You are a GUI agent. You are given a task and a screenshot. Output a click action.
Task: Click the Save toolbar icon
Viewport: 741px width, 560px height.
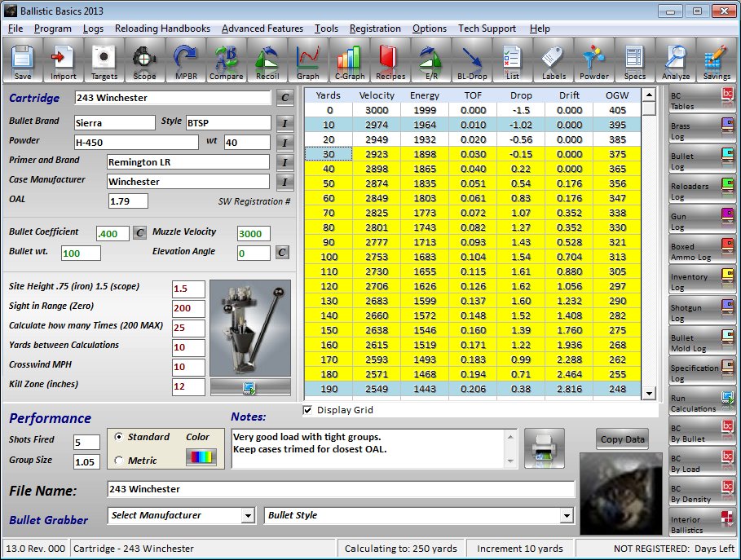[x=23, y=62]
